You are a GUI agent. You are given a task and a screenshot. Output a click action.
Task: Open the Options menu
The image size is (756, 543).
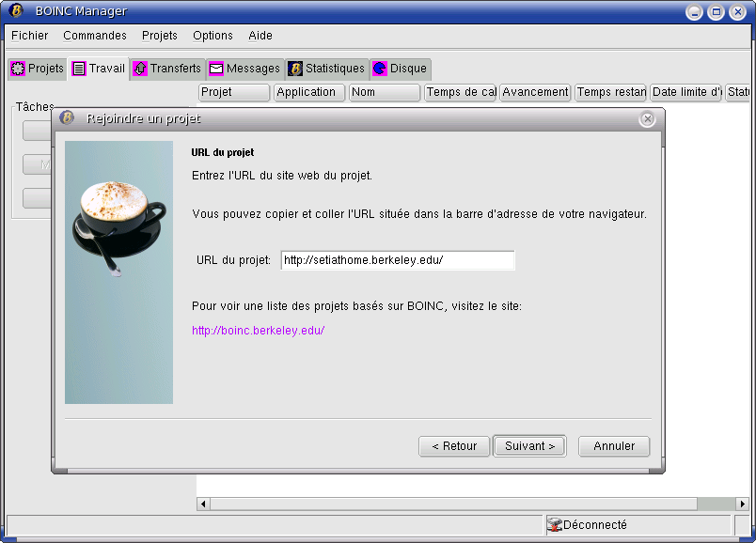click(213, 36)
